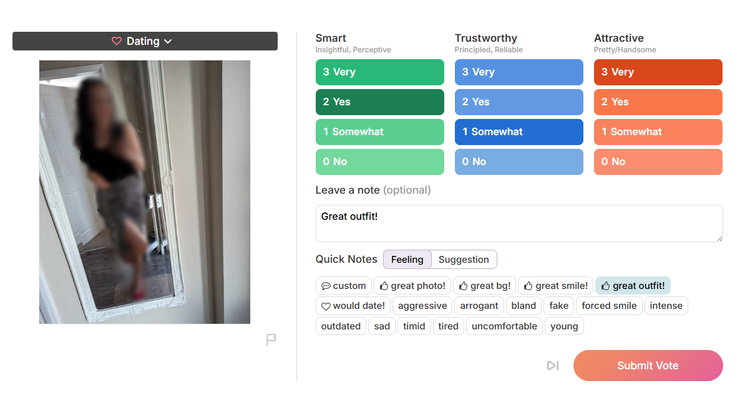The image size is (750, 406).
Task: Rate Trustworthy as 2 Yes
Action: [x=518, y=102]
